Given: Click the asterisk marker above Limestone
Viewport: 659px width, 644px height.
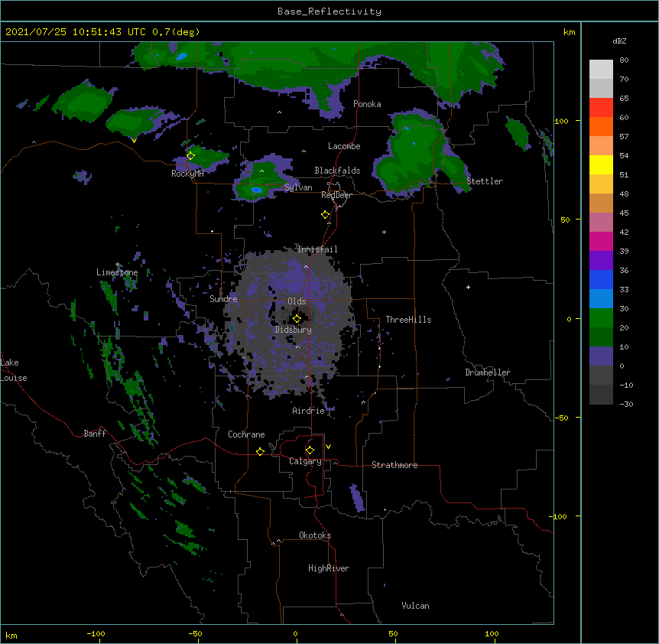Looking at the screenshot, I should coord(118,265).
